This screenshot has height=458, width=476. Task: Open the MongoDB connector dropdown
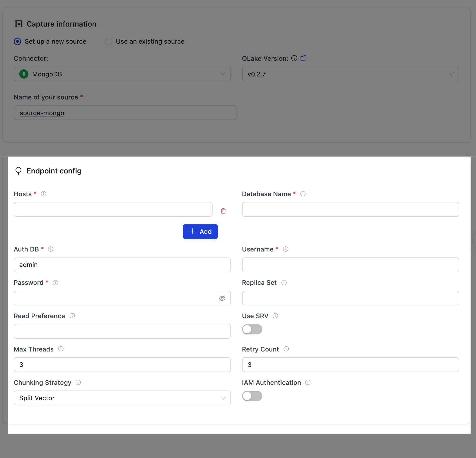click(122, 74)
